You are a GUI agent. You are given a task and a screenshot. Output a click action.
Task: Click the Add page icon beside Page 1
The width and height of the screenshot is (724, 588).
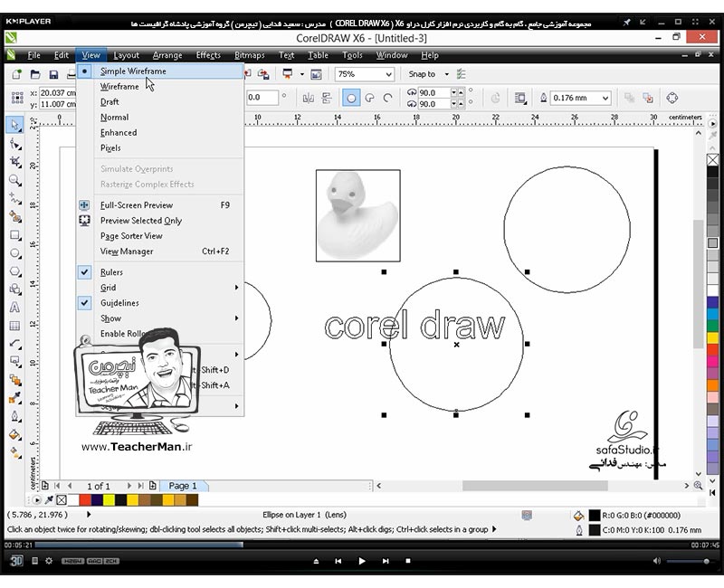[x=153, y=486]
